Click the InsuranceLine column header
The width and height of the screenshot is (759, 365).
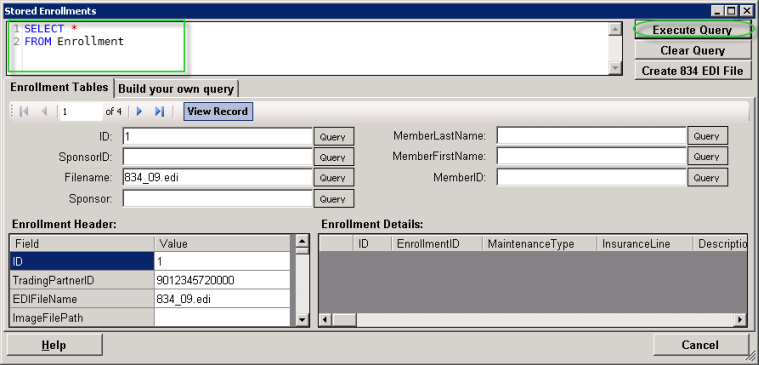[x=645, y=243]
